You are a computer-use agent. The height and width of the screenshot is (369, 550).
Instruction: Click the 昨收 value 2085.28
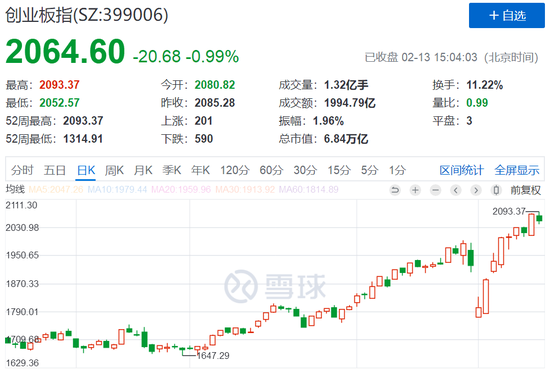215,103
